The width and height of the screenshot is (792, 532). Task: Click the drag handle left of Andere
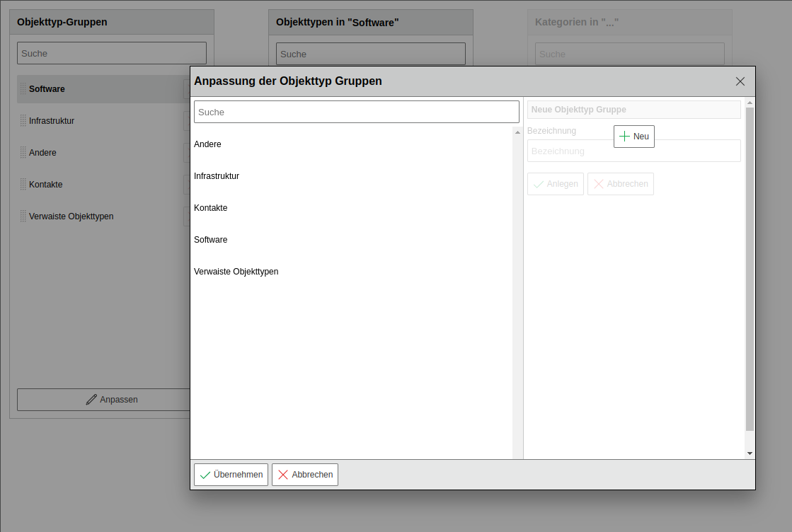(x=23, y=153)
